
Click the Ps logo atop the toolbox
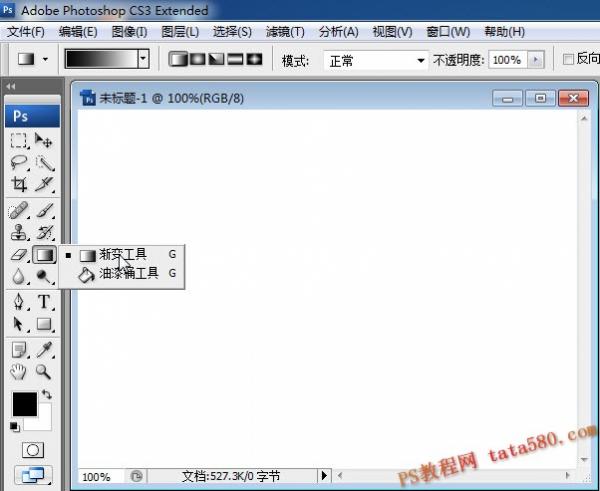[x=33, y=116]
